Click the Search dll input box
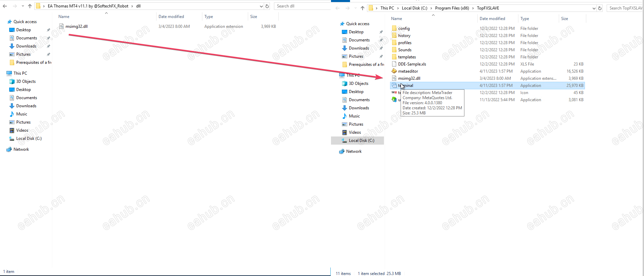 point(302,6)
